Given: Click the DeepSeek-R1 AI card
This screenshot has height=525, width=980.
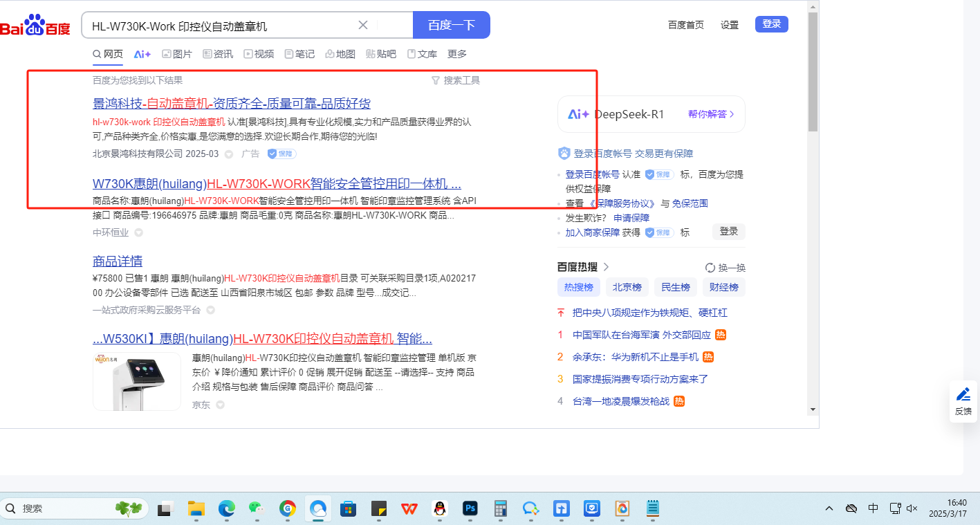Looking at the screenshot, I should click(x=651, y=114).
